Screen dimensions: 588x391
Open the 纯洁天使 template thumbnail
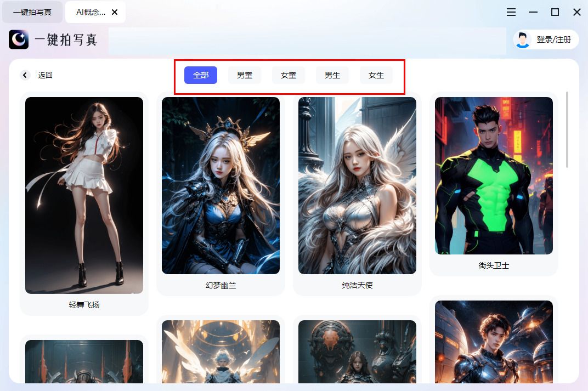(357, 185)
